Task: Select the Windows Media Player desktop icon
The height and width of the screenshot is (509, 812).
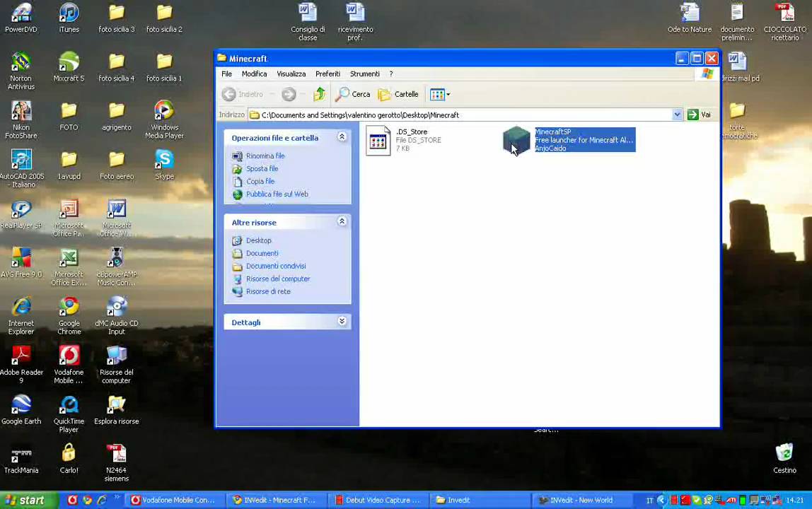Action: click(164, 119)
